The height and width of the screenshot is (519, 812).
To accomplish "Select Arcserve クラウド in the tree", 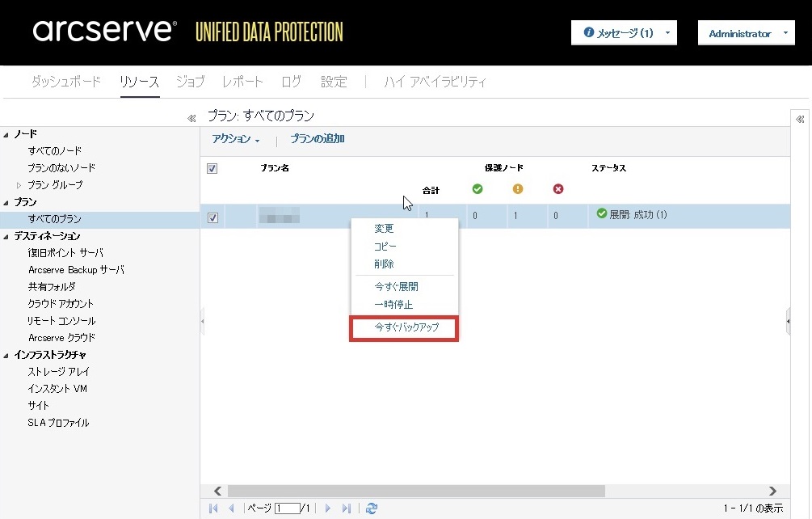I will pos(61,338).
